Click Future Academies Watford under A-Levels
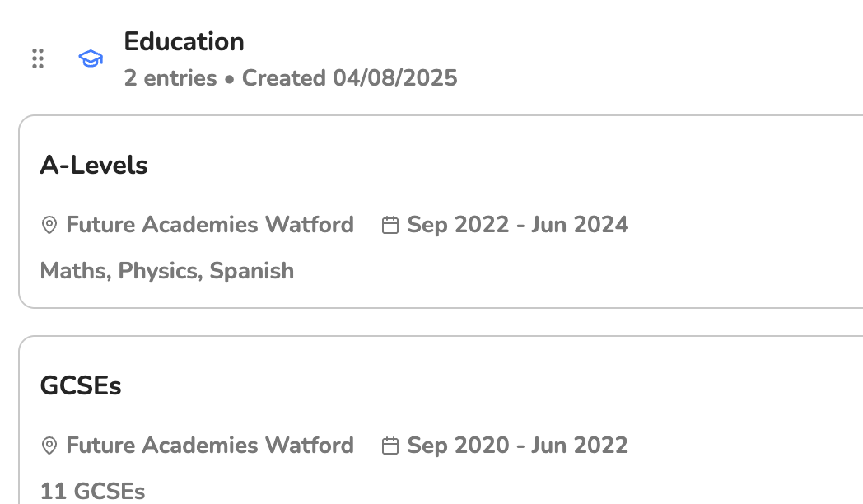Screen dimensions: 863x504 (210, 225)
